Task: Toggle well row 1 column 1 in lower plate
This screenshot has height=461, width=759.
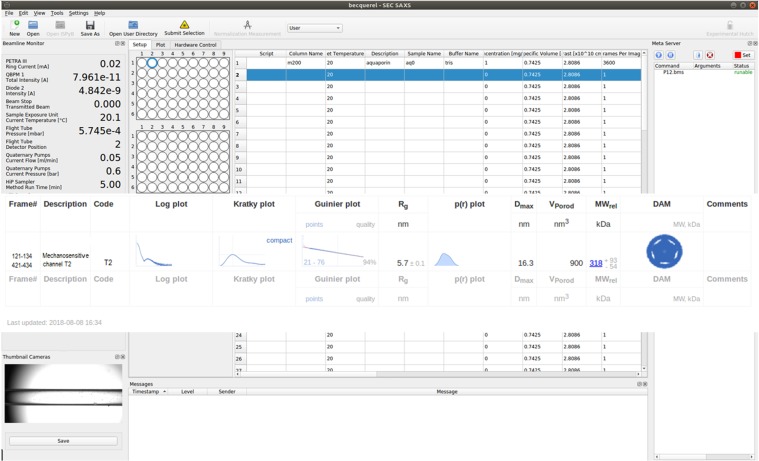Action: coord(141,137)
